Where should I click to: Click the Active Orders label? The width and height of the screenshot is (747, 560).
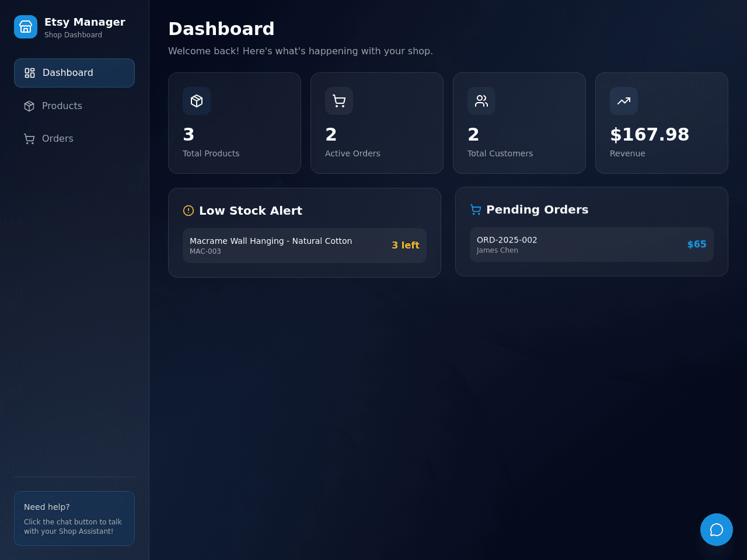(x=352, y=153)
